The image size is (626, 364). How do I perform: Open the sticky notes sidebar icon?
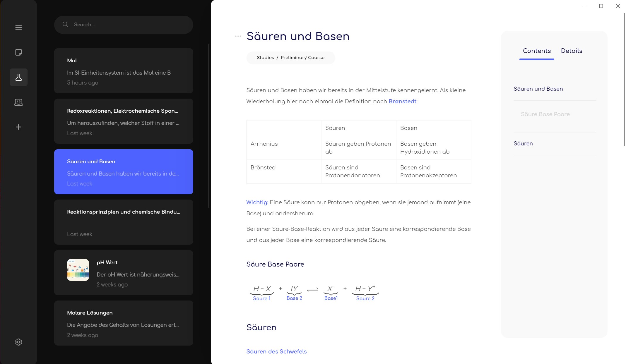tap(18, 52)
